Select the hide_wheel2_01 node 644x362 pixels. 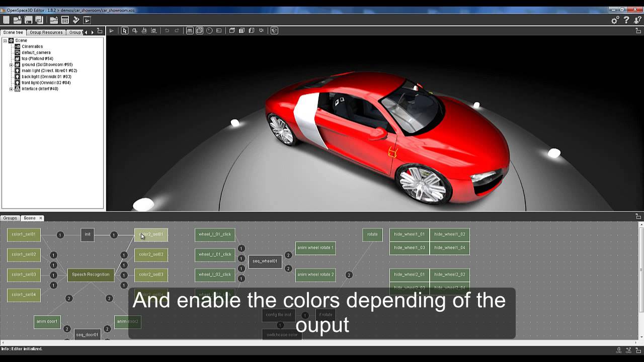410,275
